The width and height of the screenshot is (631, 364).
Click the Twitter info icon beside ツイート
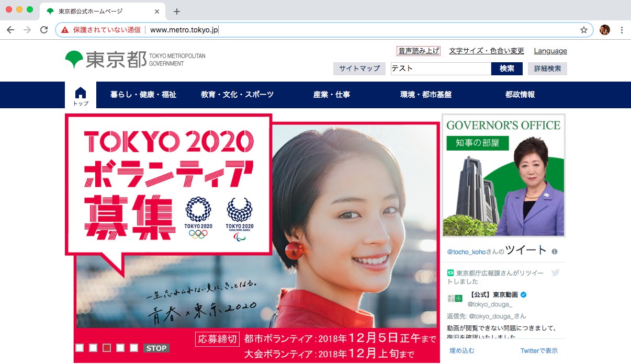(555, 252)
